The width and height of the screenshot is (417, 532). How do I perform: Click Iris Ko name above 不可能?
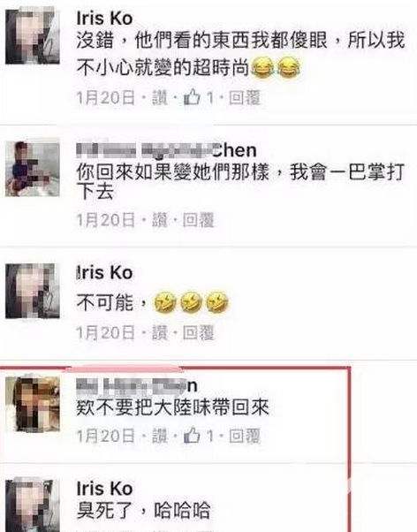pos(104,273)
